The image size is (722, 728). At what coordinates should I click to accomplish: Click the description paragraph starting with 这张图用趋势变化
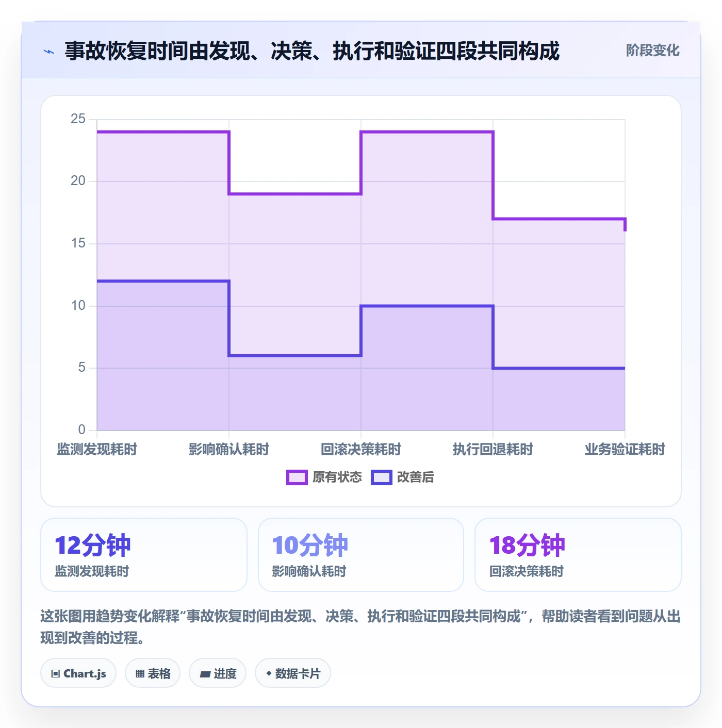[360, 627]
